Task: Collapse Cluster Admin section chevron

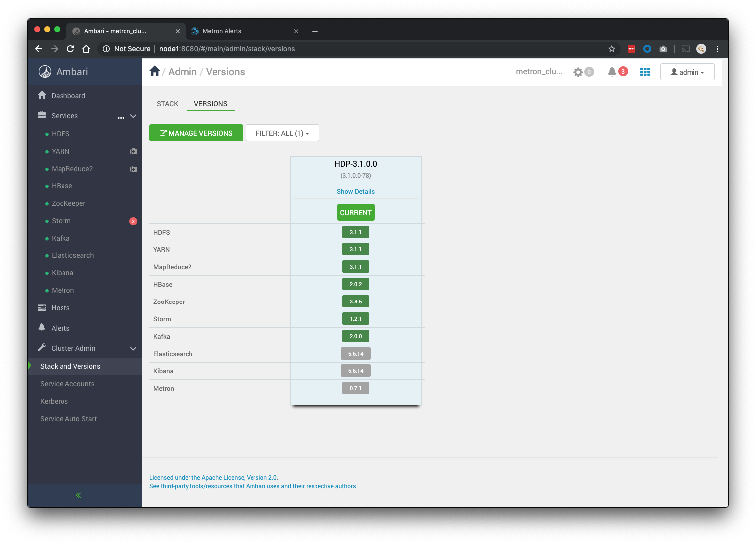Action: pyautogui.click(x=133, y=349)
